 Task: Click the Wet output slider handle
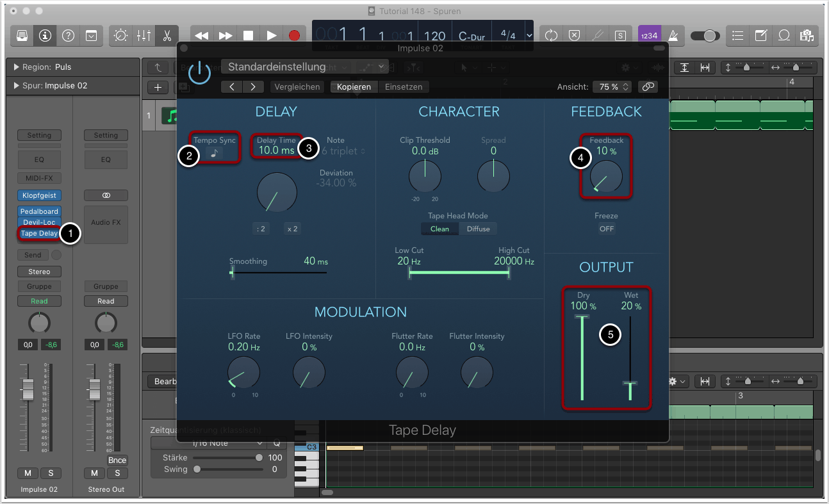(630, 384)
